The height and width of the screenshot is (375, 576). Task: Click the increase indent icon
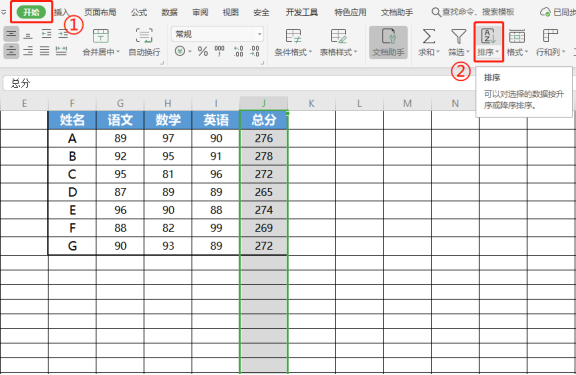63,34
